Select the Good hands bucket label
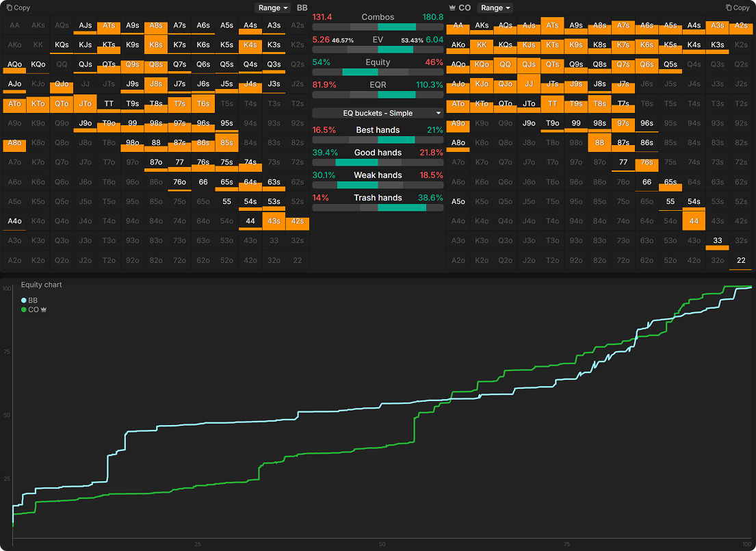756x551 pixels. (378, 153)
